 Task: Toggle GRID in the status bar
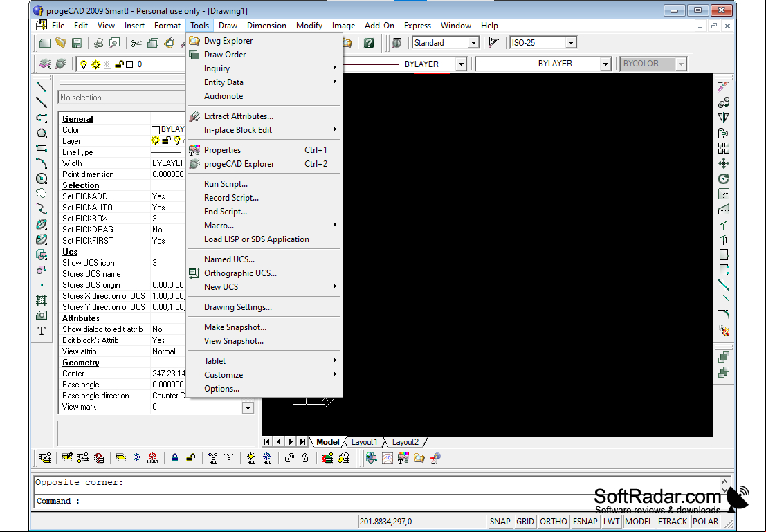pos(525,521)
